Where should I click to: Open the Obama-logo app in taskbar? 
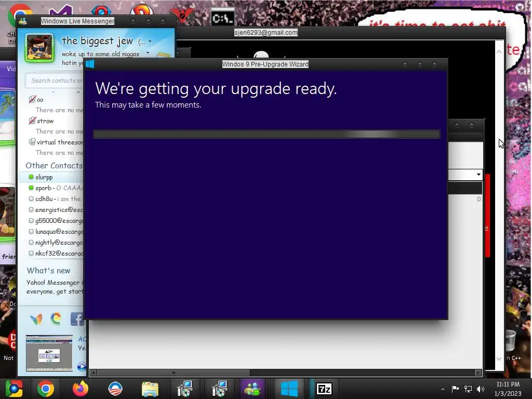pos(115,389)
